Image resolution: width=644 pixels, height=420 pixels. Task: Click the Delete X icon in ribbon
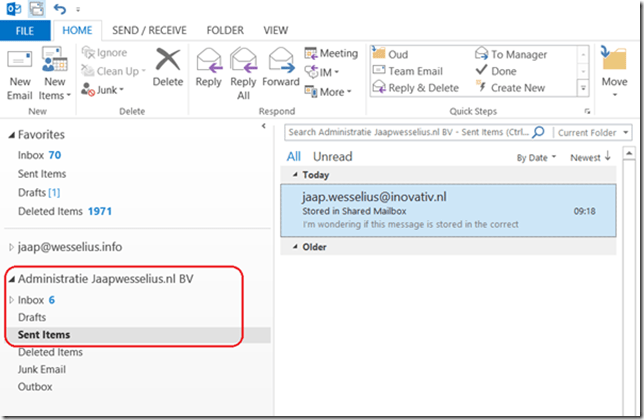coord(168,62)
